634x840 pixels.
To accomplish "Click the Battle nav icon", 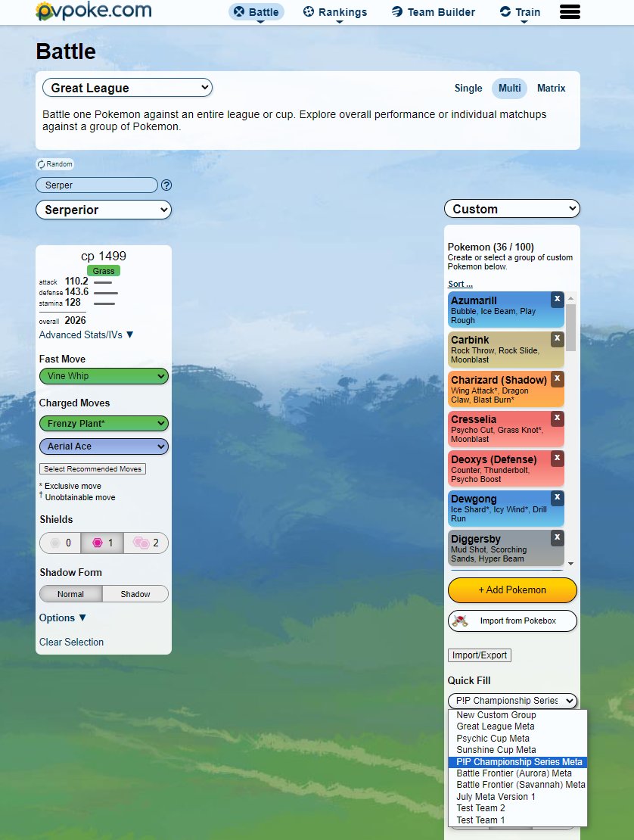I will tap(239, 12).
